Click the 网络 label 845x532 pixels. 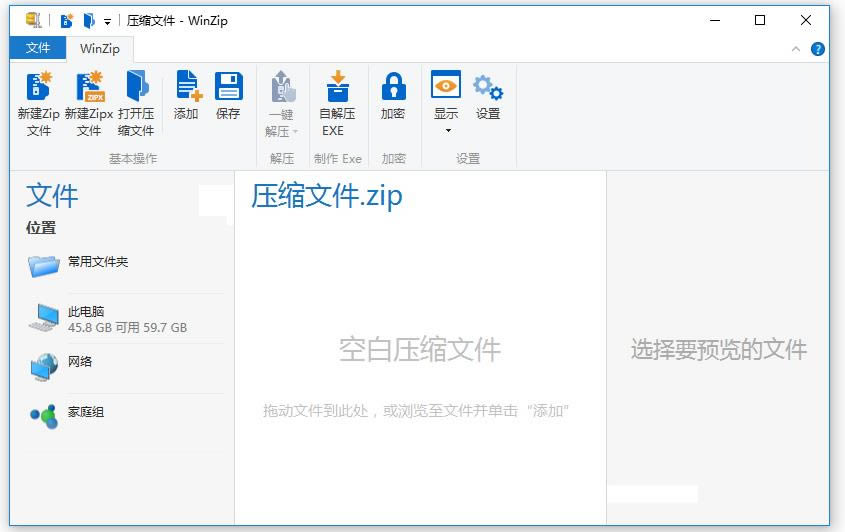coord(80,361)
